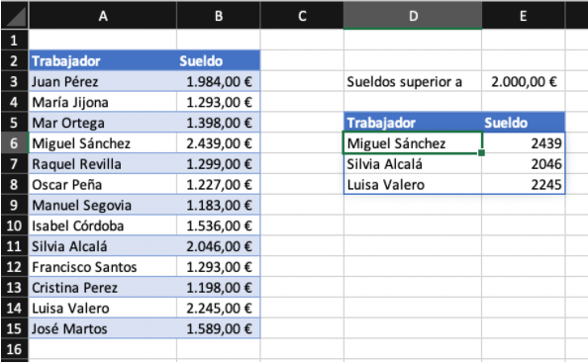Select row 1 header

pyautogui.click(x=14, y=41)
